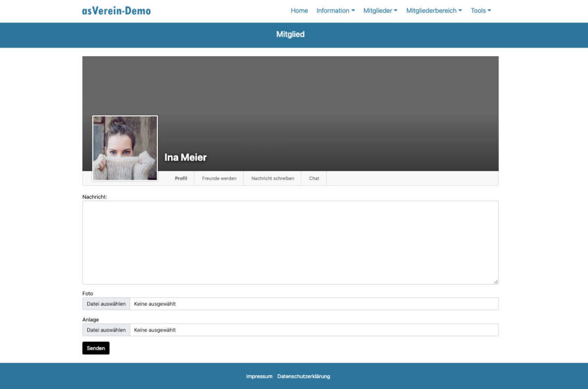
Task: Click the Foto file name field
Action: pos(313,304)
